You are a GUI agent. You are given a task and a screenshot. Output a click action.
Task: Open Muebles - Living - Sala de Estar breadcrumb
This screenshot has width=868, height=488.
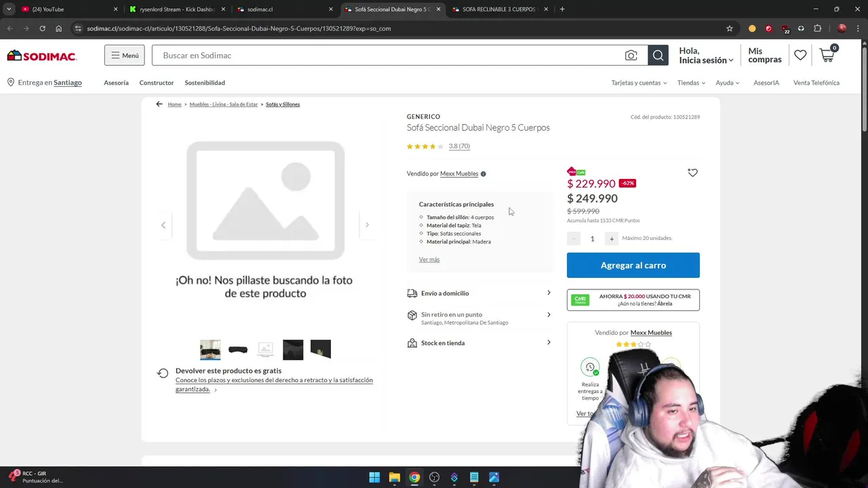[x=224, y=104]
